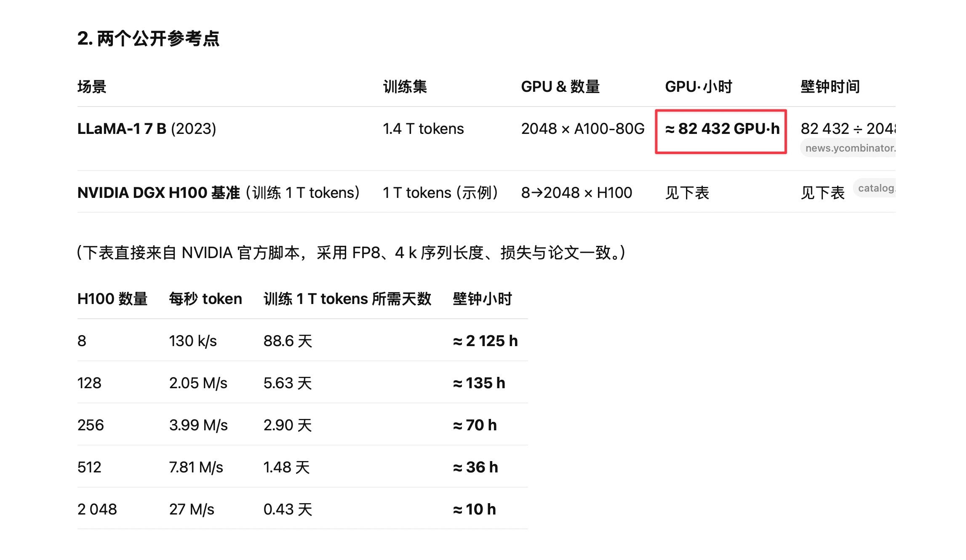Click the 2.05 M/s throughput cell
Image resolution: width=966 pixels, height=560 pixels.
198,383
